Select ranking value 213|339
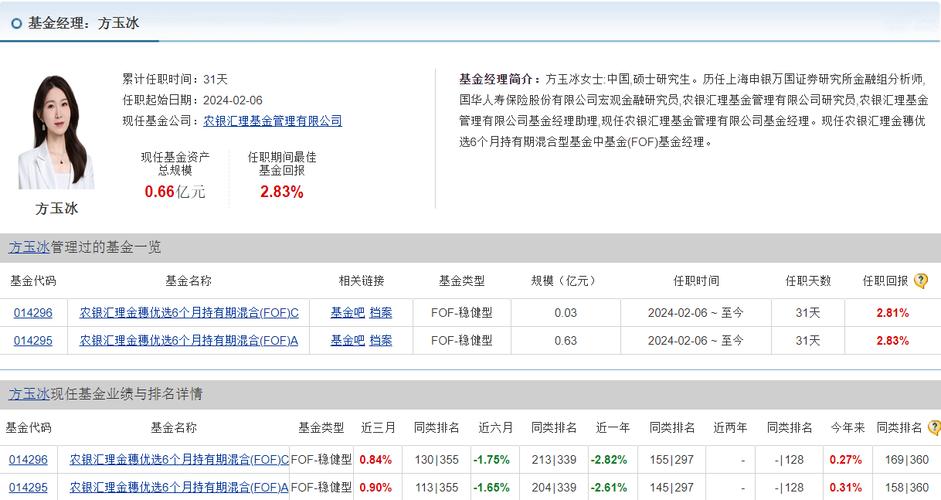 click(554, 460)
